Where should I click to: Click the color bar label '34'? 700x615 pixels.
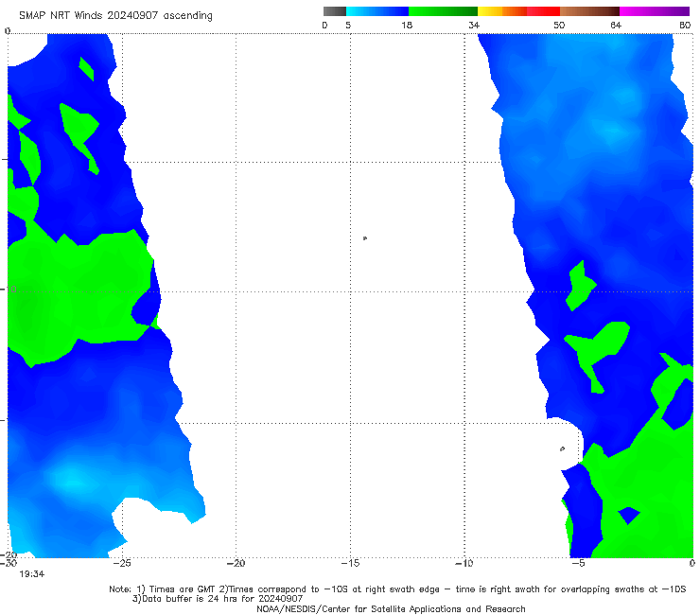tap(474, 26)
